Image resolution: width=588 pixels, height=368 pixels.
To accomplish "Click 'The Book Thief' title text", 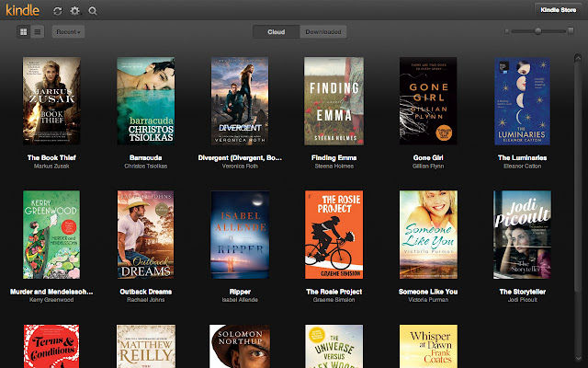I will [51, 157].
